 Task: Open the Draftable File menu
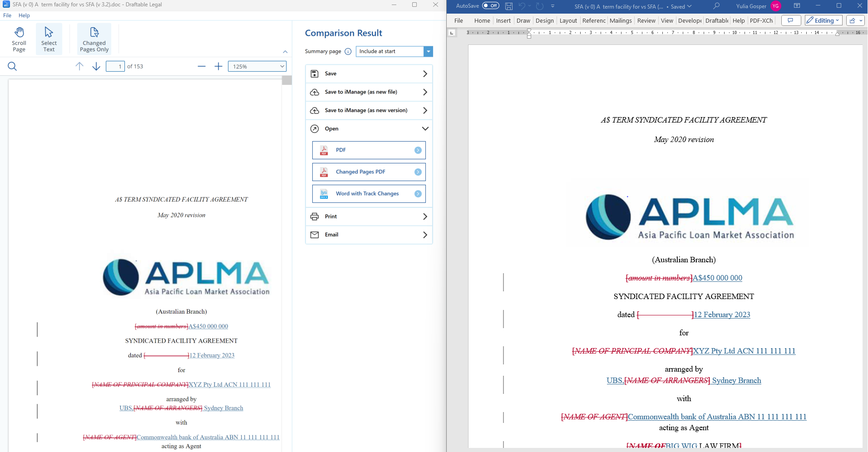pyautogui.click(x=7, y=15)
